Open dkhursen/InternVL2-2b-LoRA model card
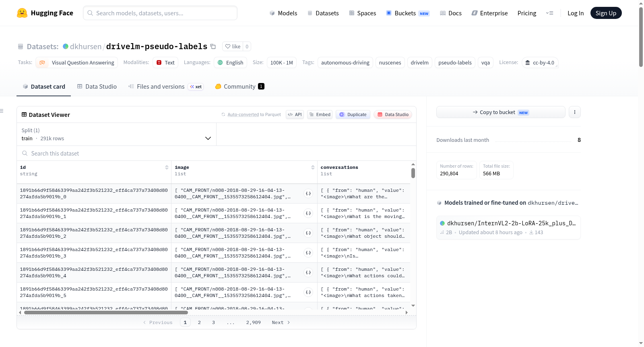 (x=508, y=228)
